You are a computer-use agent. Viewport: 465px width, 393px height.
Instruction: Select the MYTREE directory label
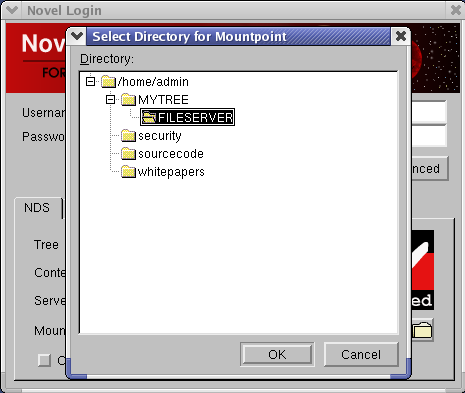(x=163, y=100)
